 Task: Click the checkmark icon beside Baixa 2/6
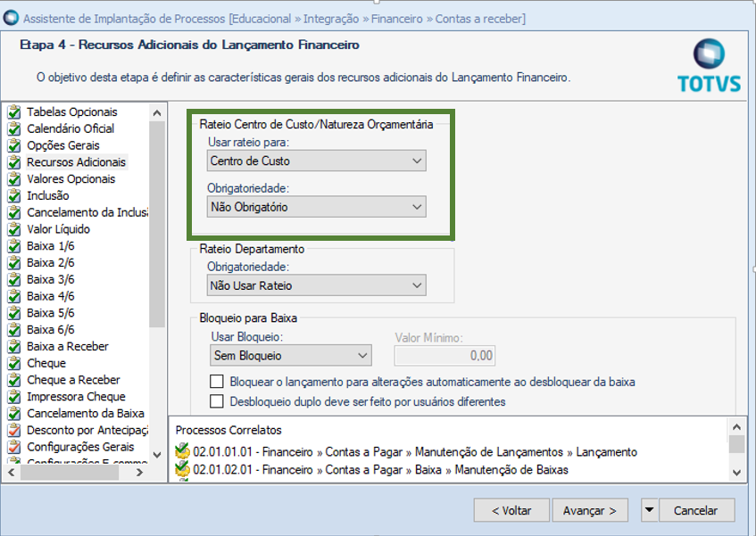[x=14, y=263]
